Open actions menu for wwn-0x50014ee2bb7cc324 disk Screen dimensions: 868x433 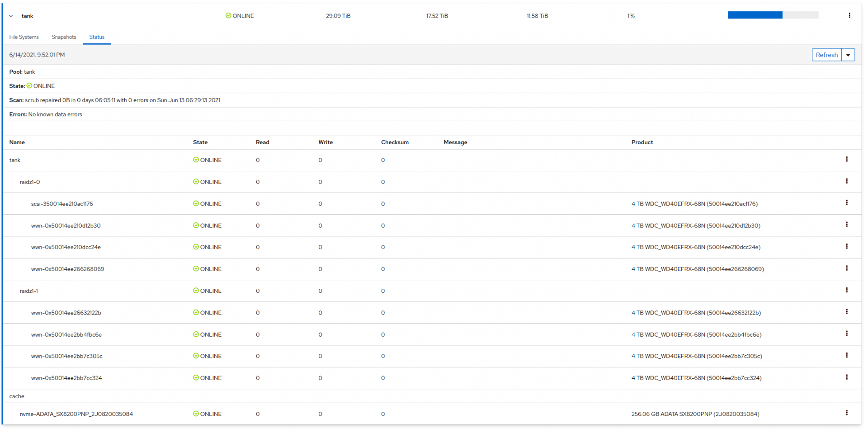pyautogui.click(x=847, y=377)
